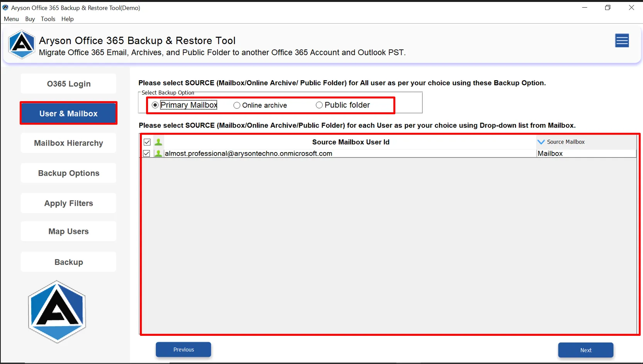Click the large Aryson hexagon logo at bottom left
Screen dimensions: 643x364
pos(56,312)
